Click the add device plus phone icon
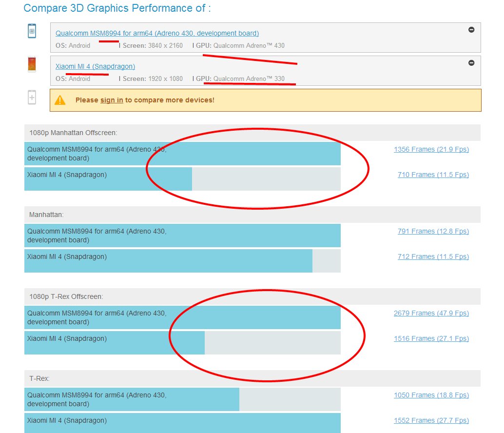Viewport: 504px width, 433px height. click(32, 97)
